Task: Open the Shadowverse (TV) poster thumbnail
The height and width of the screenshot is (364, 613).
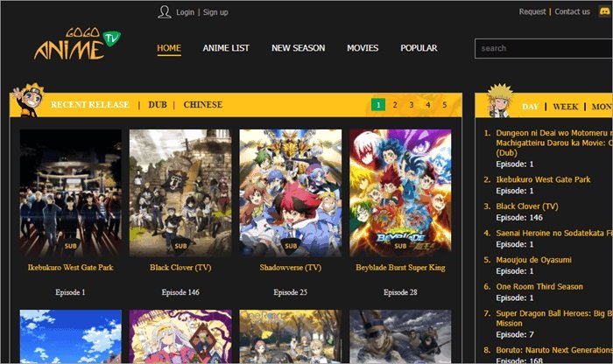Action: (x=291, y=193)
